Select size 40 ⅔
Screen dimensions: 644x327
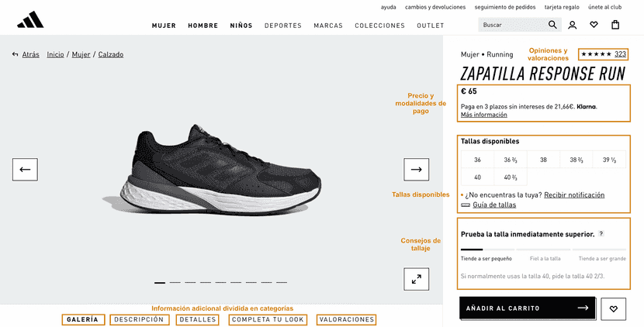point(510,177)
